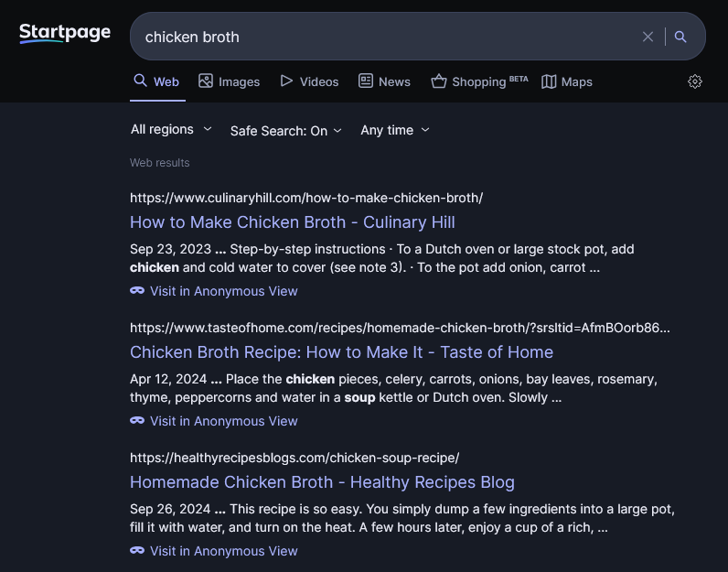Switch to the News tab
The image size is (728, 572).
384,81
